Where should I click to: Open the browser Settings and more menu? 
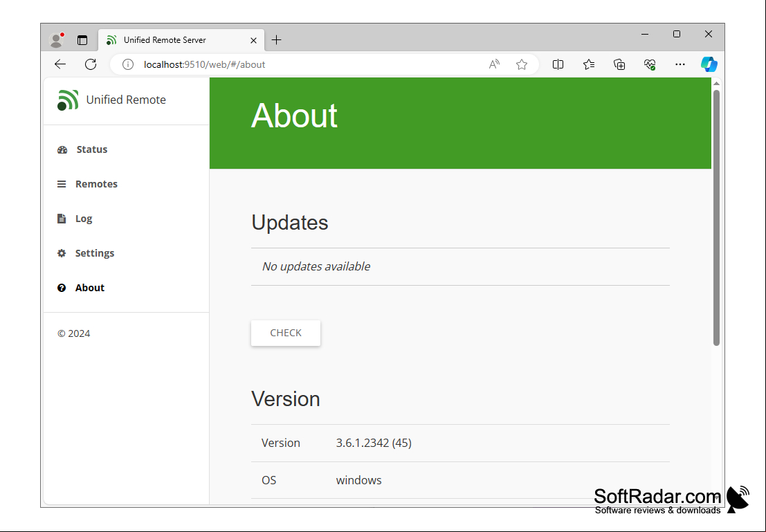click(680, 64)
